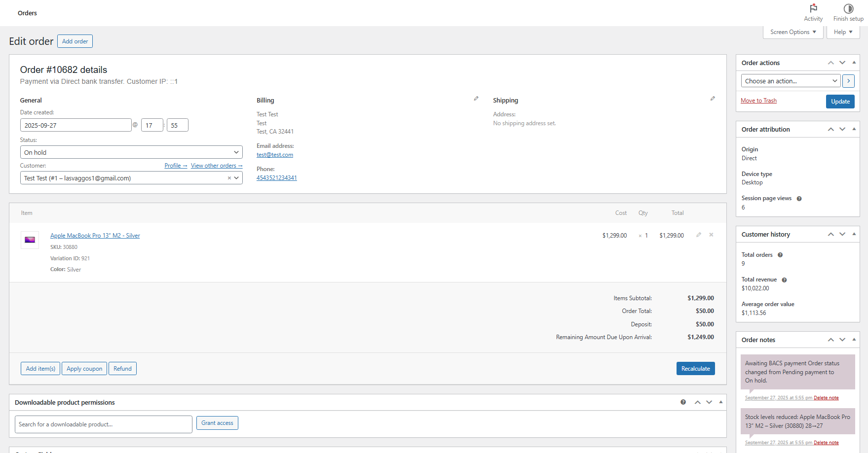
Task: Delete MacBook line item with X icon
Action: coord(711,235)
